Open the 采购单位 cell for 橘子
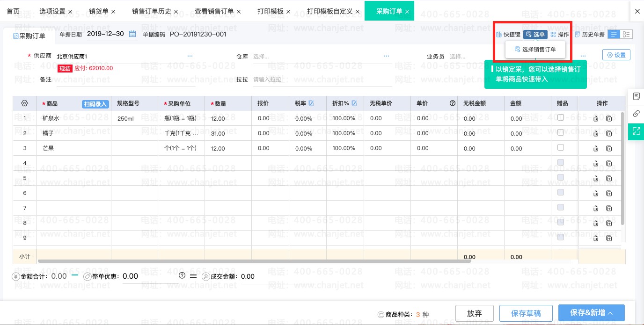Screen dimensions: 644x325 coord(181,134)
